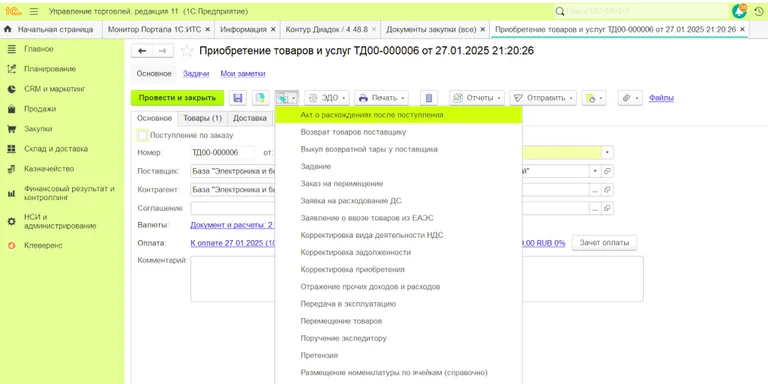Click the document movements icon before Отчеты
The height and width of the screenshot is (384, 768).
429,98
